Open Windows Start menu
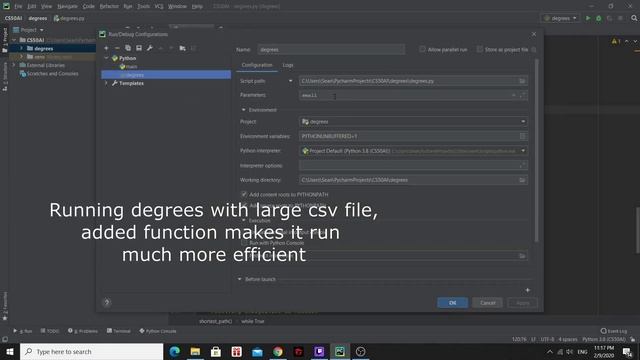This screenshot has height=360, width=640. pos(10,351)
